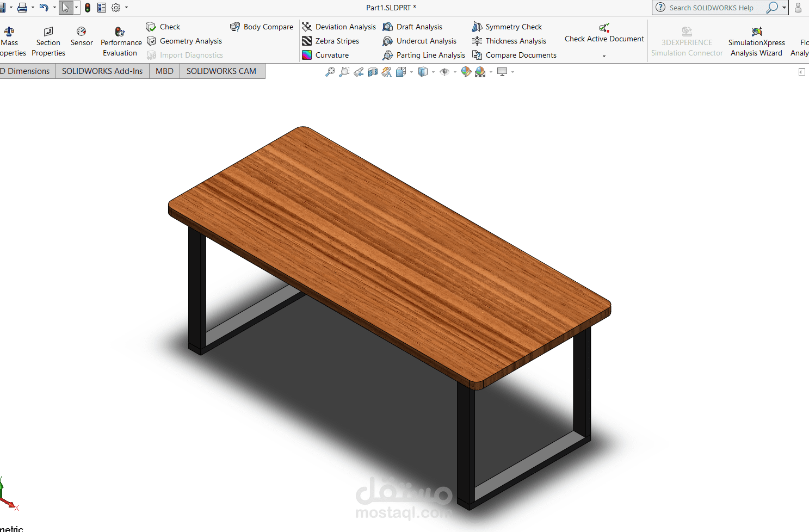Launch SimulationXpress Analysis Wizard
This screenshot has width=809, height=532.
tap(756, 41)
